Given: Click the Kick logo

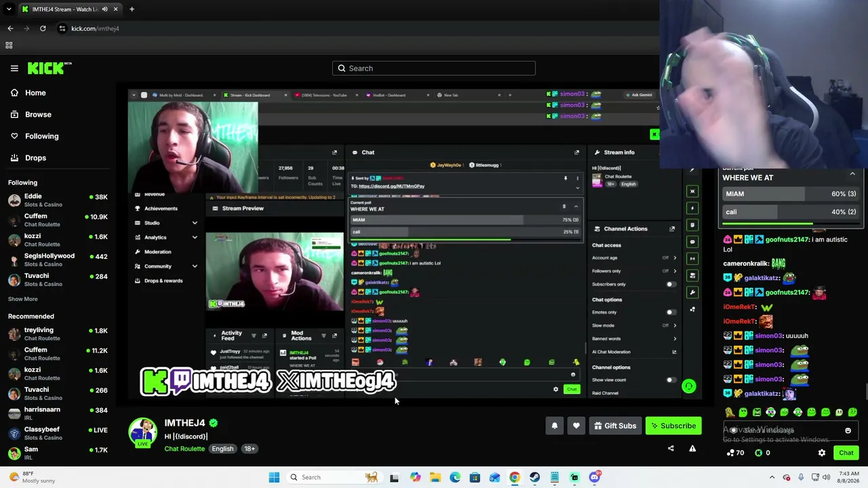Looking at the screenshot, I should point(50,68).
